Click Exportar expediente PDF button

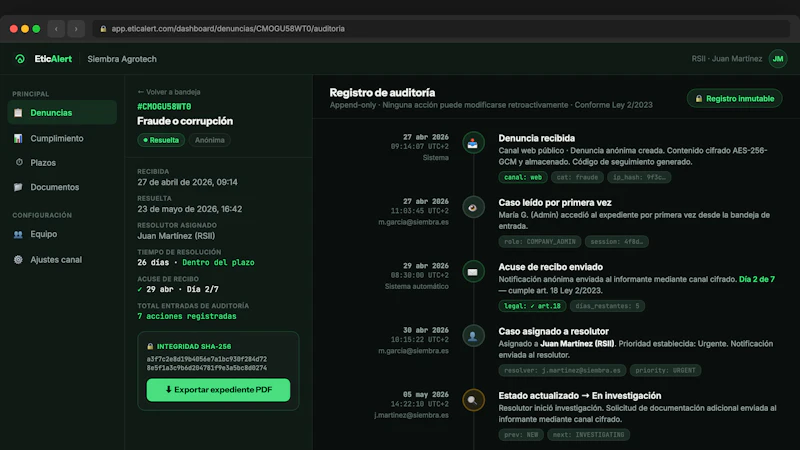[218, 390]
